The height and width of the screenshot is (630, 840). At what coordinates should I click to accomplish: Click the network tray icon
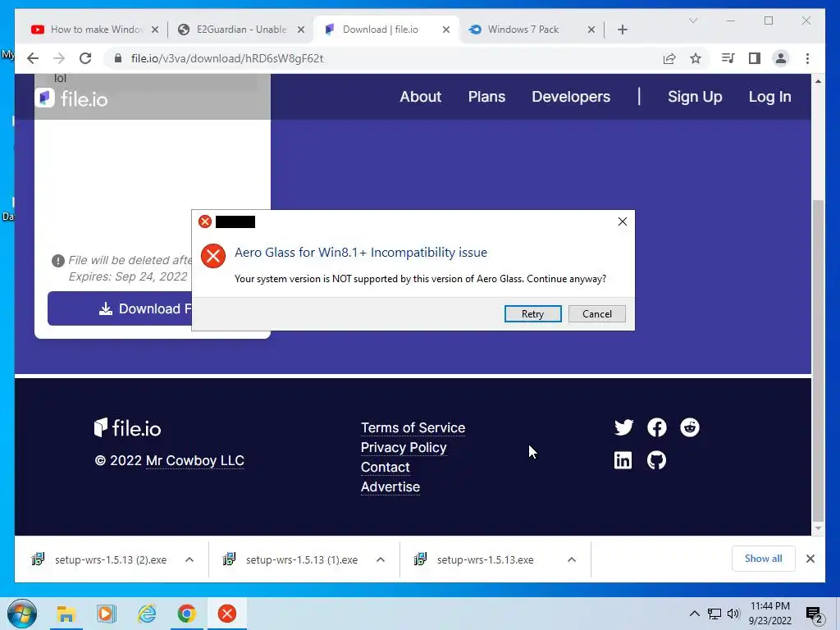point(714,614)
